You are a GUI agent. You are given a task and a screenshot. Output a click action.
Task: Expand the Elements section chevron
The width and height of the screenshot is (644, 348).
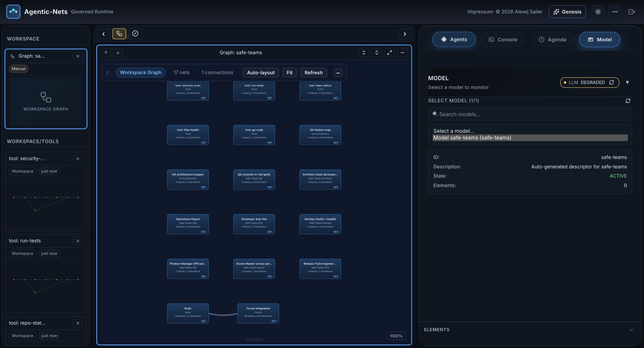click(631, 330)
